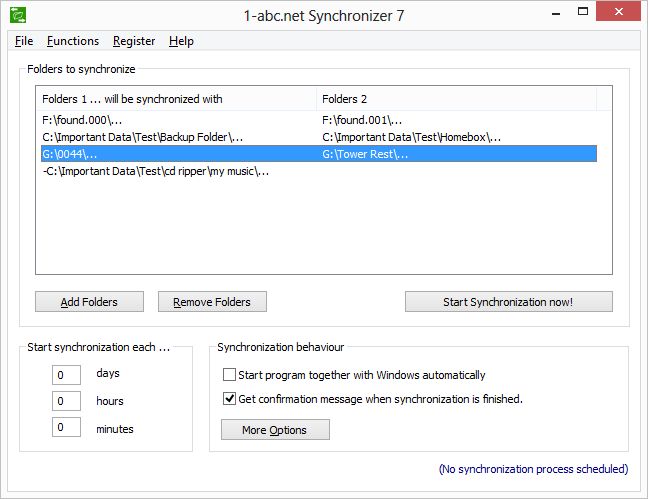Open the Functions menu
The height and width of the screenshot is (499, 648).
tap(73, 41)
